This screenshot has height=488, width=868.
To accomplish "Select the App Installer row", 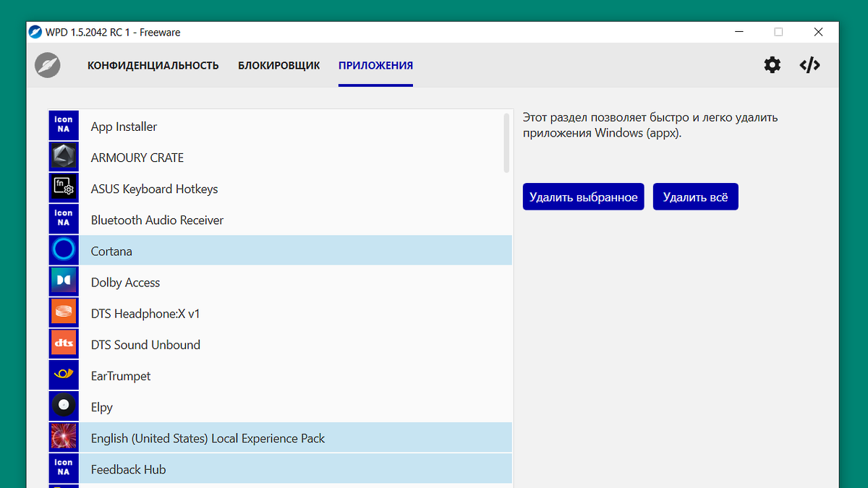I will point(281,127).
